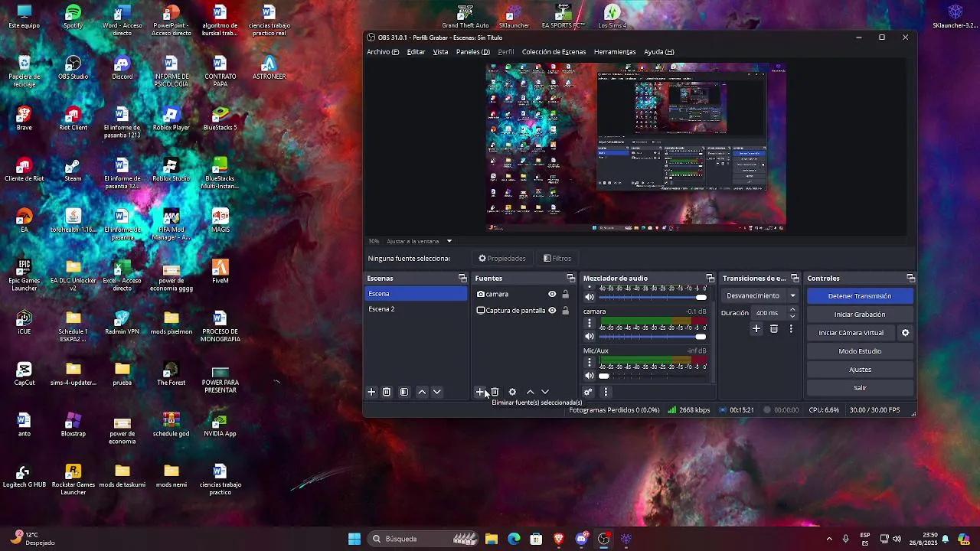Toggle visibility of the camara source

tap(552, 294)
